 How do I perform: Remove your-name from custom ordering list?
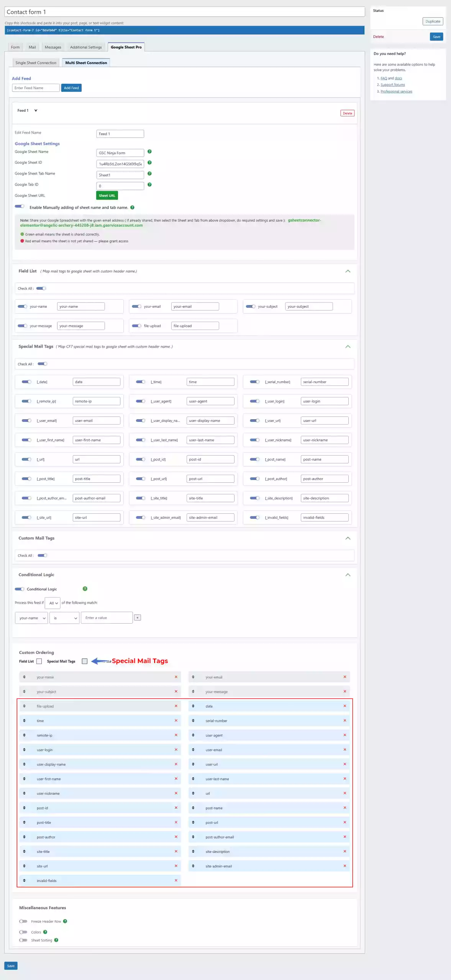[176, 677]
